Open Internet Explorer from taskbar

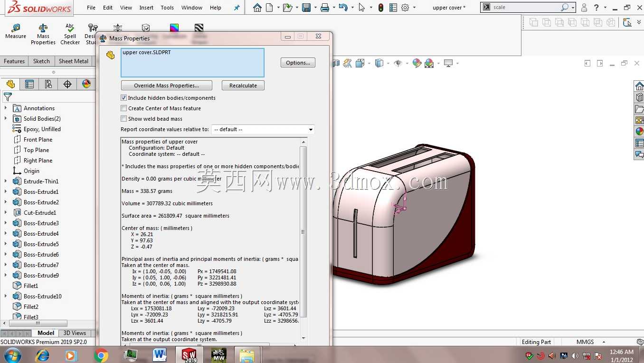tap(43, 355)
